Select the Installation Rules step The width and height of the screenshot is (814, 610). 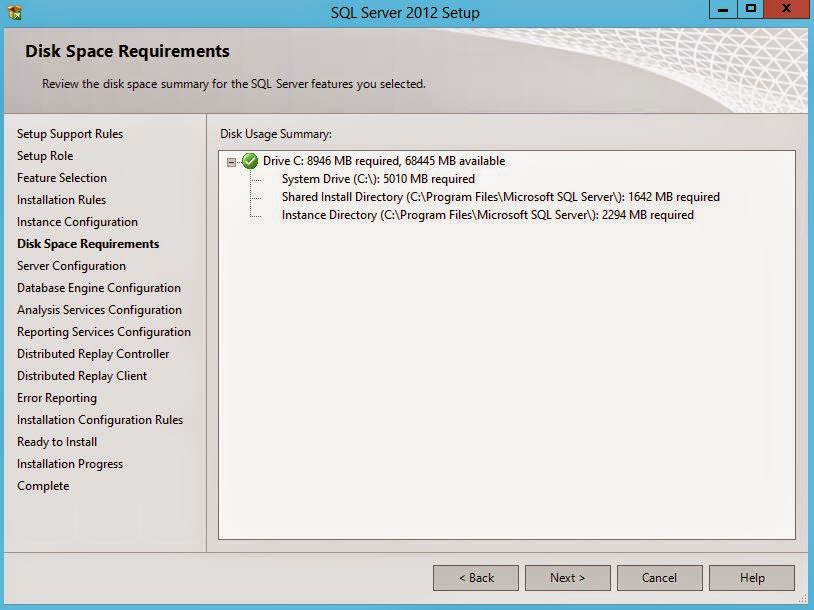[x=61, y=200]
